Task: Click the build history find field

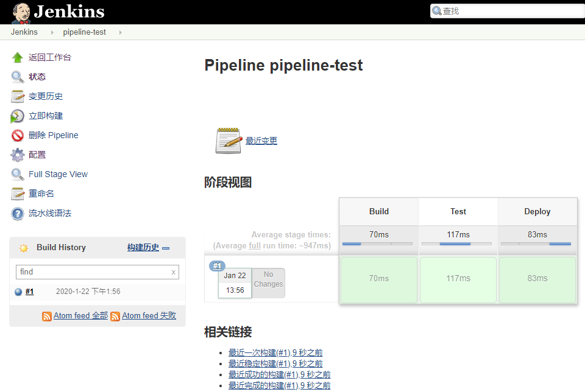Action: (x=97, y=272)
